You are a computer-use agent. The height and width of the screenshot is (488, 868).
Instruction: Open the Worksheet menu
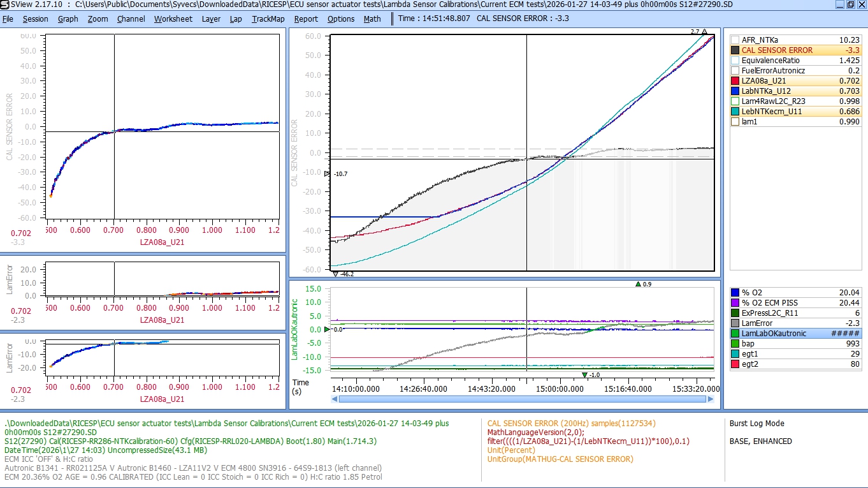[173, 18]
